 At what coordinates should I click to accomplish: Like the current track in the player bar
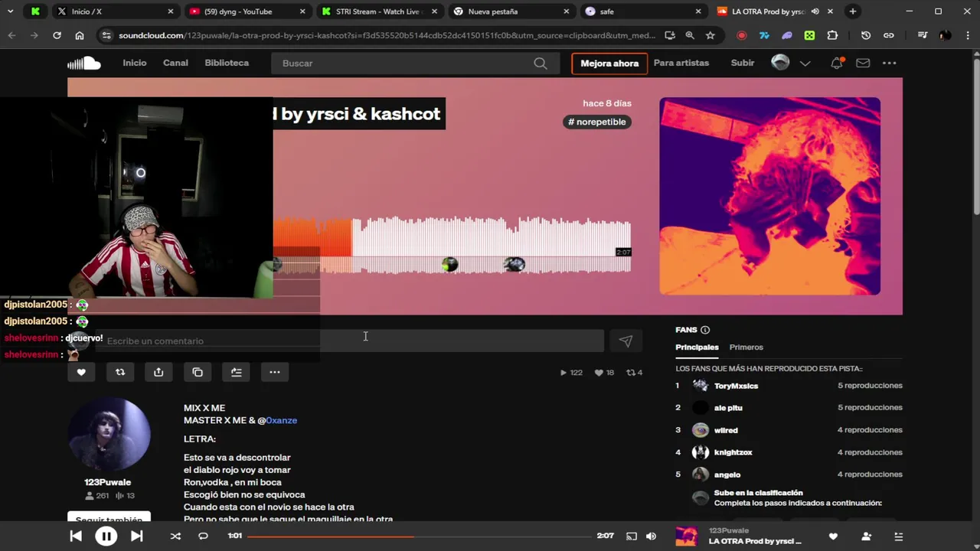click(x=833, y=536)
